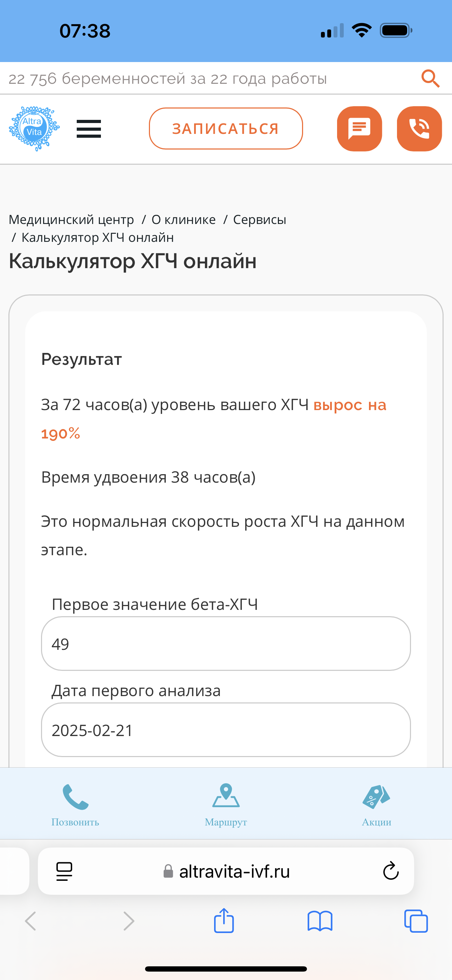Open the hamburger navigation menu
Screen dimensions: 452x980
pyautogui.click(x=88, y=128)
